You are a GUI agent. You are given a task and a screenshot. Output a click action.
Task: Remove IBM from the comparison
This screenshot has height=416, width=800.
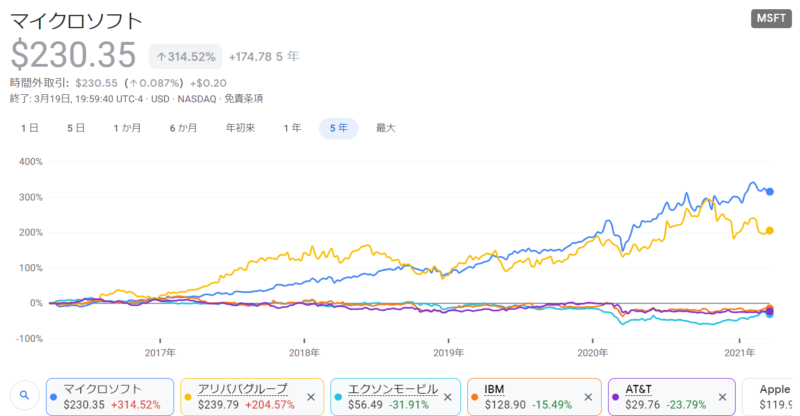(x=588, y=397)
